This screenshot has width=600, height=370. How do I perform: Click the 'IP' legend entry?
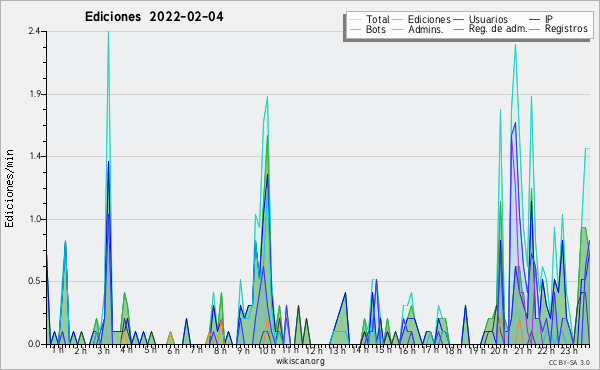(549, 19)
